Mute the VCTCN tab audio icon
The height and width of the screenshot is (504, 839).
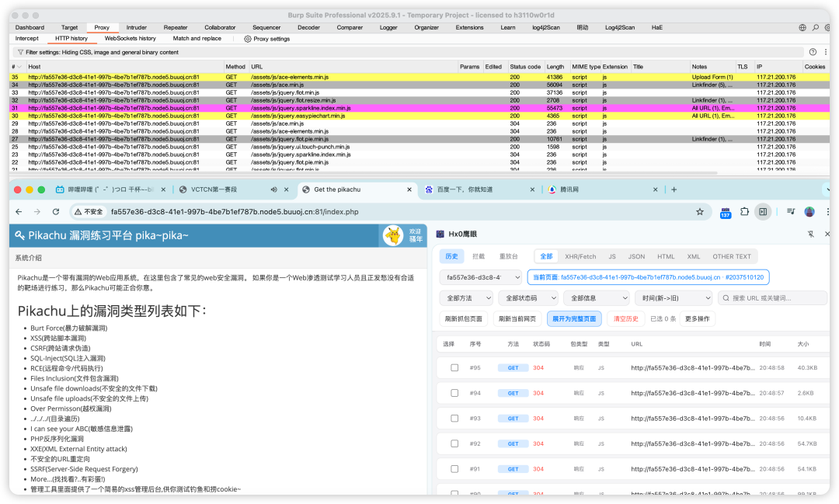pyautogui.click(x=274, y=189)
